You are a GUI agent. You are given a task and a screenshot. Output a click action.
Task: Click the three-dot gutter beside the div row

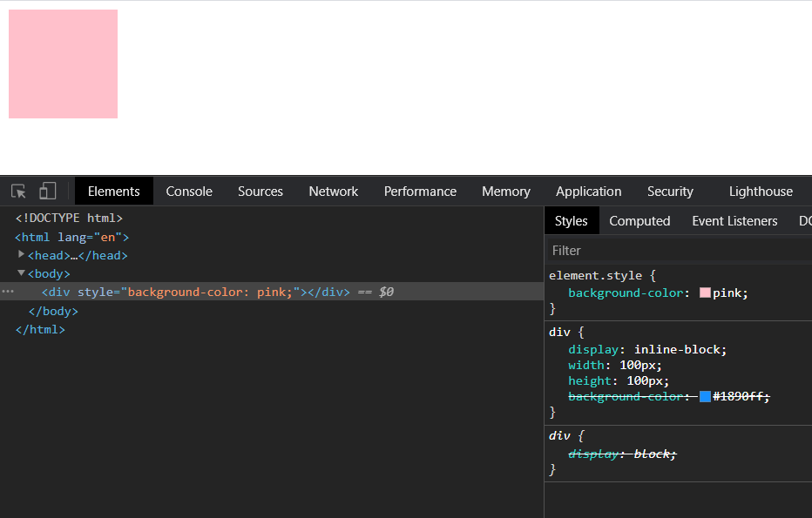click(8, 292)
